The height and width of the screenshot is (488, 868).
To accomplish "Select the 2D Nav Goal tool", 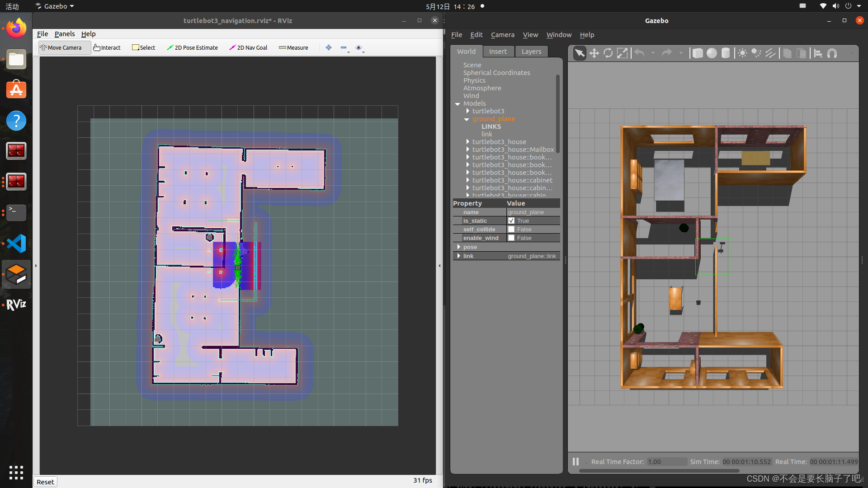I will (248, 47).
